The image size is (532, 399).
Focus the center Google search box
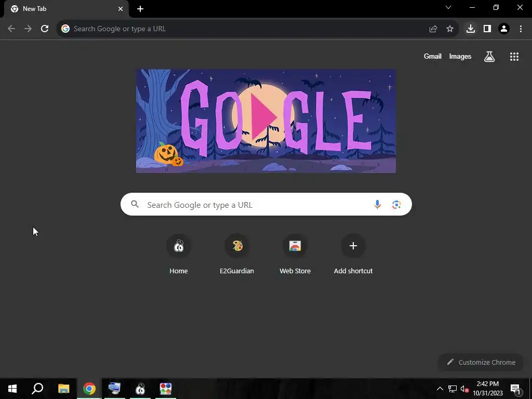pos(266,204)
